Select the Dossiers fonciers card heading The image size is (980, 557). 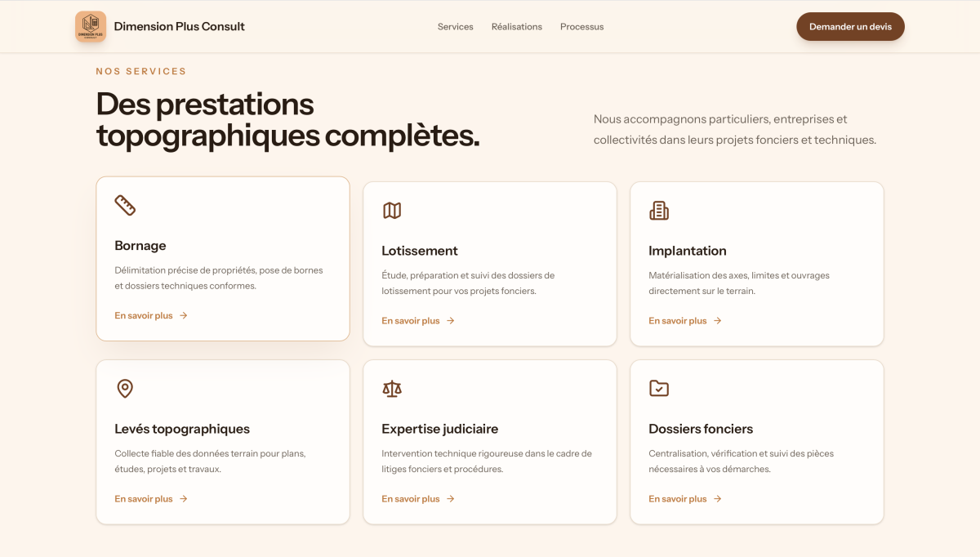point(701,429)
